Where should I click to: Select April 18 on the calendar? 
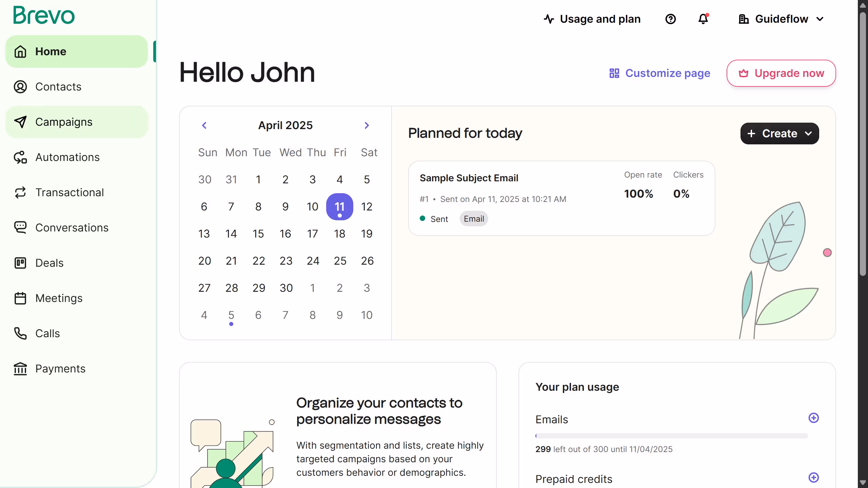339,234
